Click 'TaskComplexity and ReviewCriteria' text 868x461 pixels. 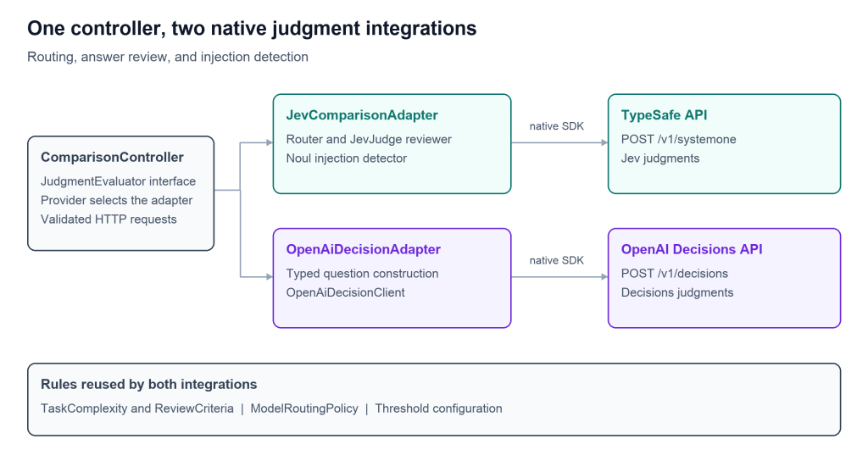point(137,408)
